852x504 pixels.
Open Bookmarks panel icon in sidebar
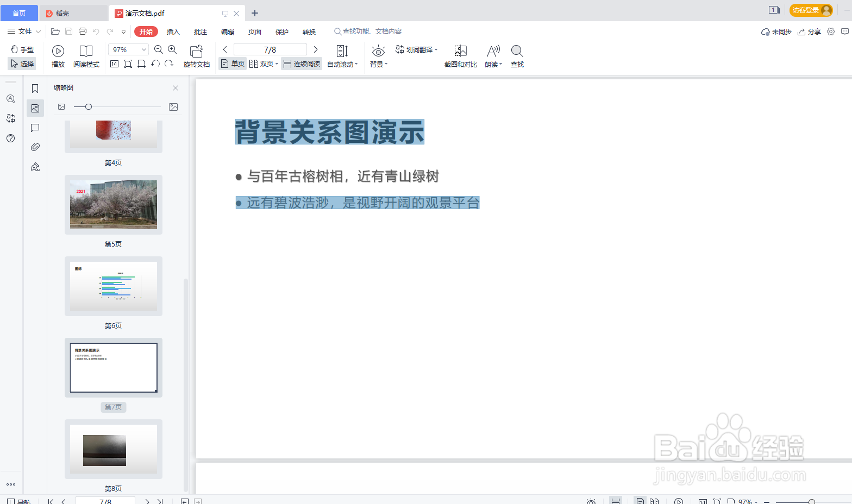(35, 89)
